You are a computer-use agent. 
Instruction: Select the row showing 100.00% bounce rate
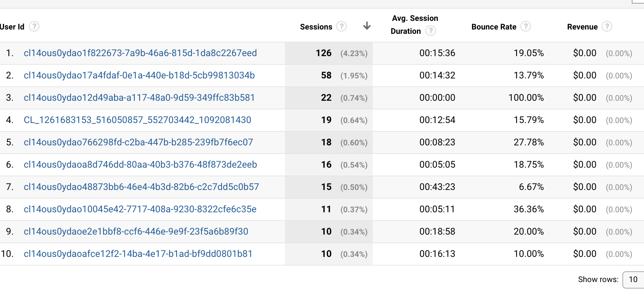tap(526, 98)
